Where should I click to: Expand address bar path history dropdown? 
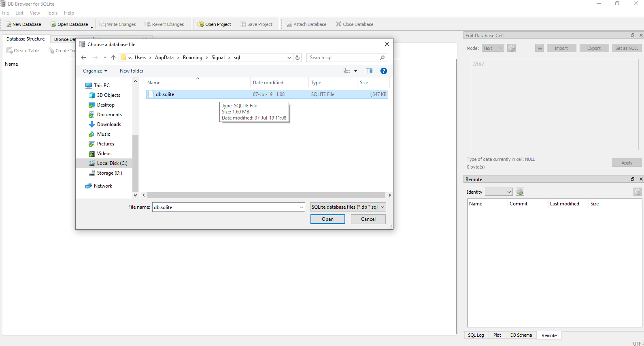point(289,58)
